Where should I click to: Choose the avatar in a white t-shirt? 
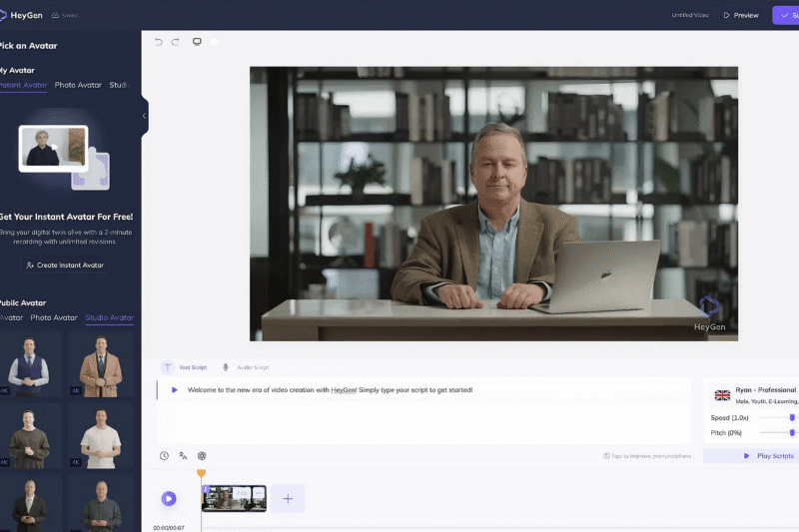click(101, 436)
